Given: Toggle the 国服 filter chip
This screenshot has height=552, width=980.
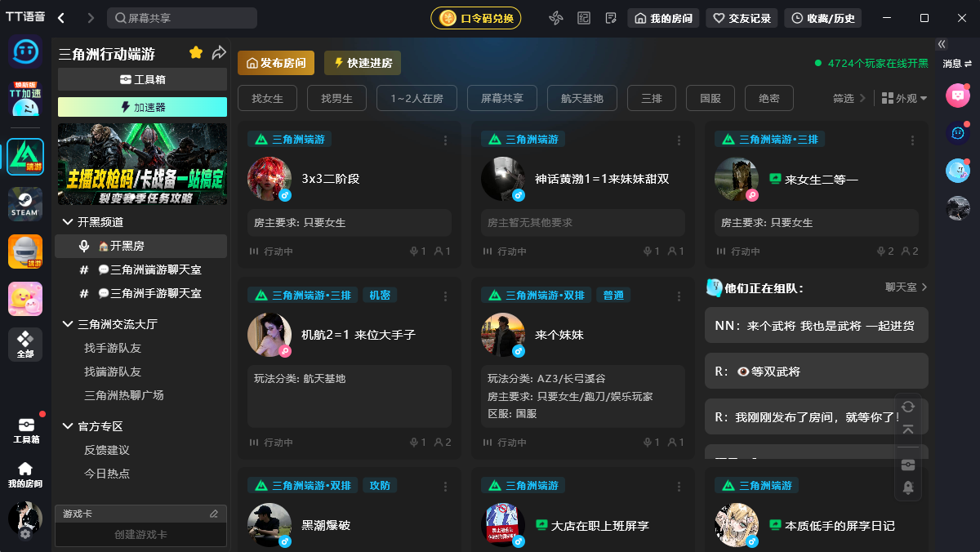Looking at the screenshot, I should (710, 98).
